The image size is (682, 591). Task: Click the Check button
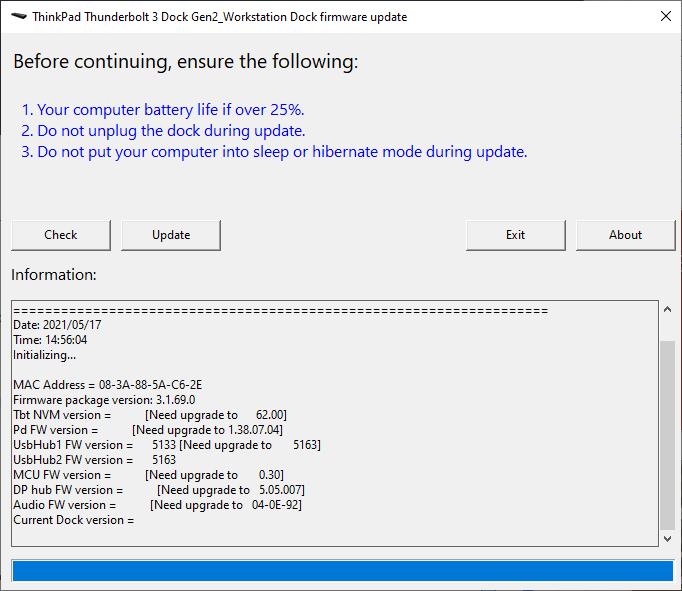(x=61, y=235)
